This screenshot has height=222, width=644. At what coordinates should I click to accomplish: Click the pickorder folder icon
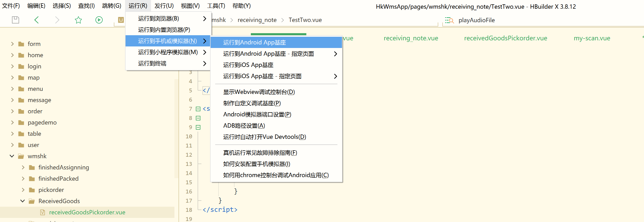pyautogui.click(x=32, y=190)
